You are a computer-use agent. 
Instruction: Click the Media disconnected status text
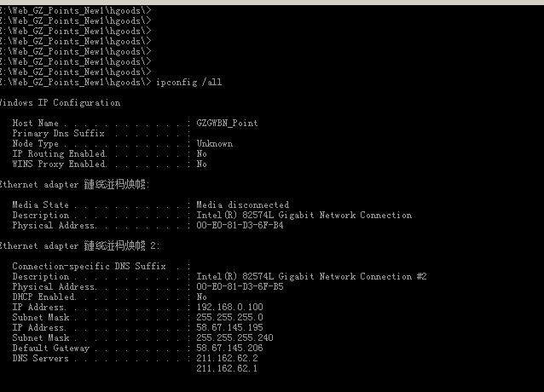[x=242, y=205]
